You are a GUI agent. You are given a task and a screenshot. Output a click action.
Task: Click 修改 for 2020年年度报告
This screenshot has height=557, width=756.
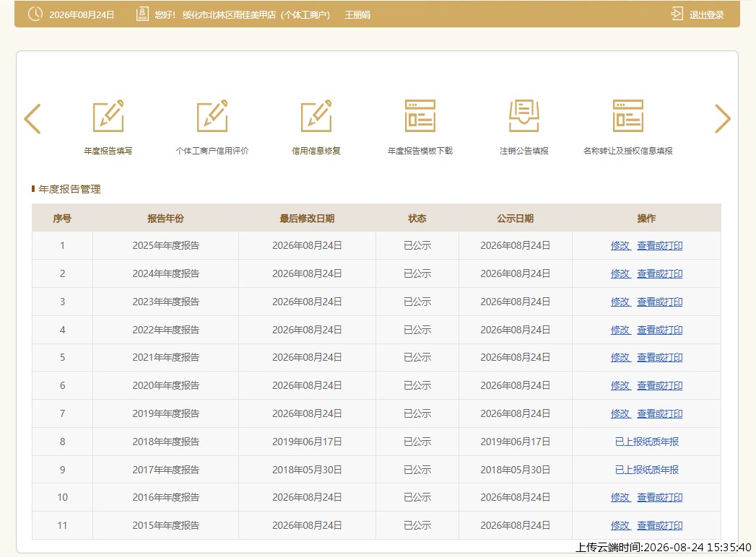620,385
